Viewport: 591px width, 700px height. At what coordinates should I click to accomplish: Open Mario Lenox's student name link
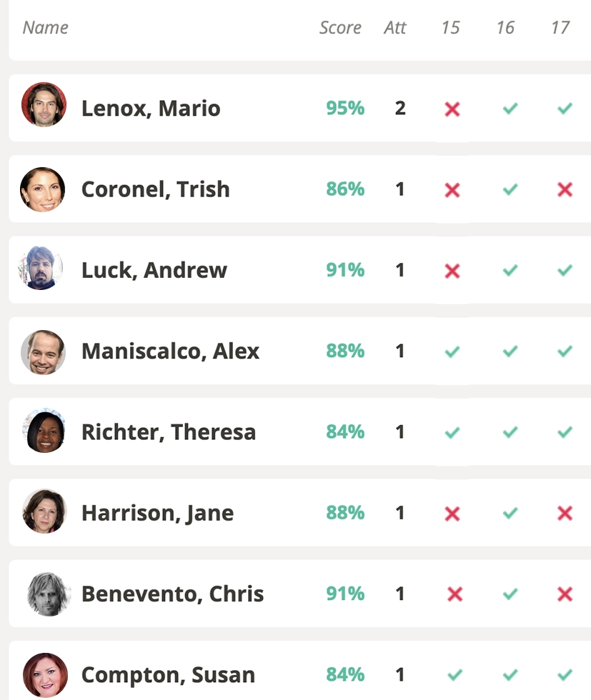[x=151, y=109]
